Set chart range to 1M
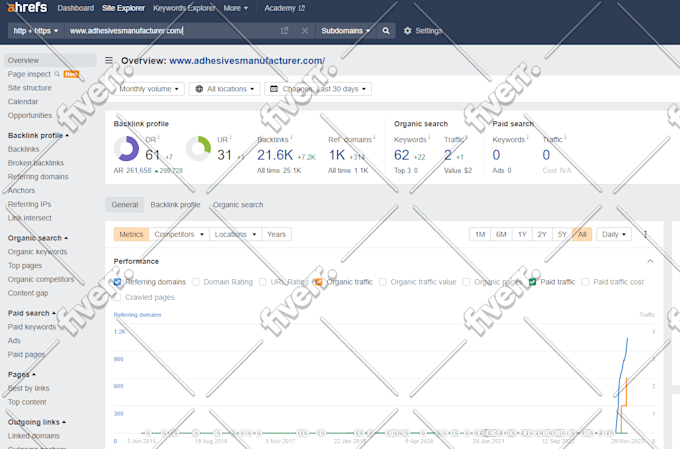Viewport: 680px width, 449px height. (480, 234)
